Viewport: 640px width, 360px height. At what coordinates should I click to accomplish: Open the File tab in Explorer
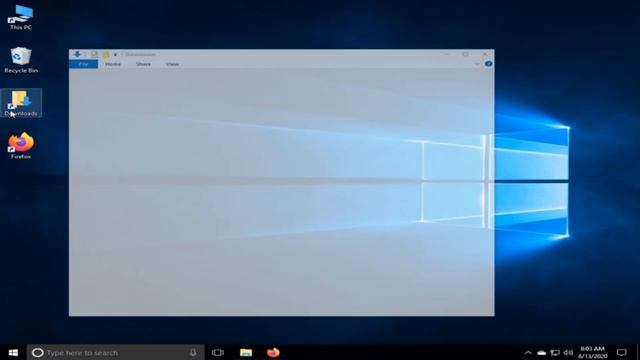[x=83, y=64]
